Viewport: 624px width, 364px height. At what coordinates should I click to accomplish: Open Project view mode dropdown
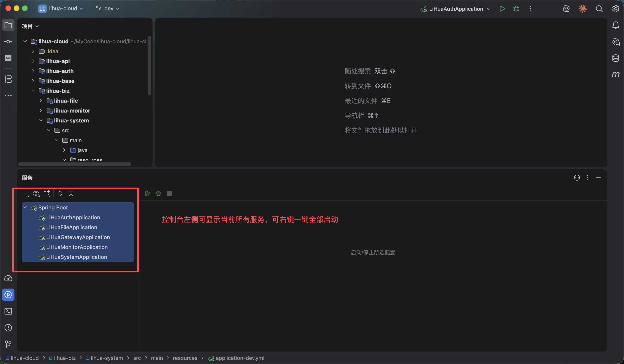pyautogui.click(x=31, y=26)
